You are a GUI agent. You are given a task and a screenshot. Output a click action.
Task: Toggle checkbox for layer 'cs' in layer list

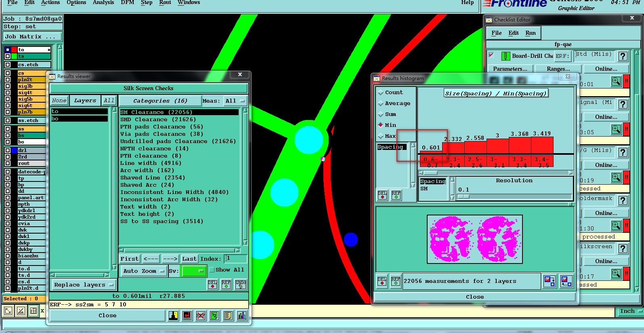pos(8,73)
